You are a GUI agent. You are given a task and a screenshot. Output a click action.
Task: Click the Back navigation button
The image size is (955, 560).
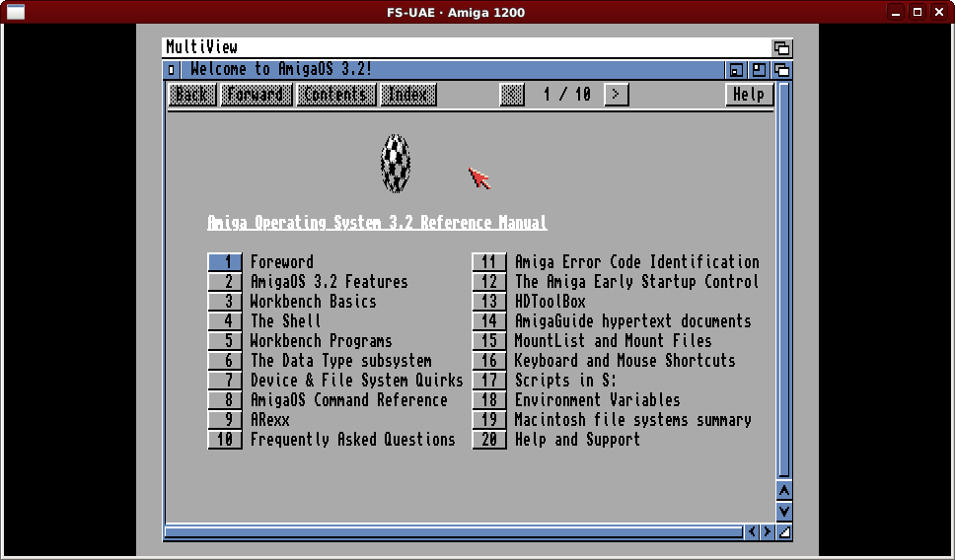pyautogui.click(x=192, y=95)
